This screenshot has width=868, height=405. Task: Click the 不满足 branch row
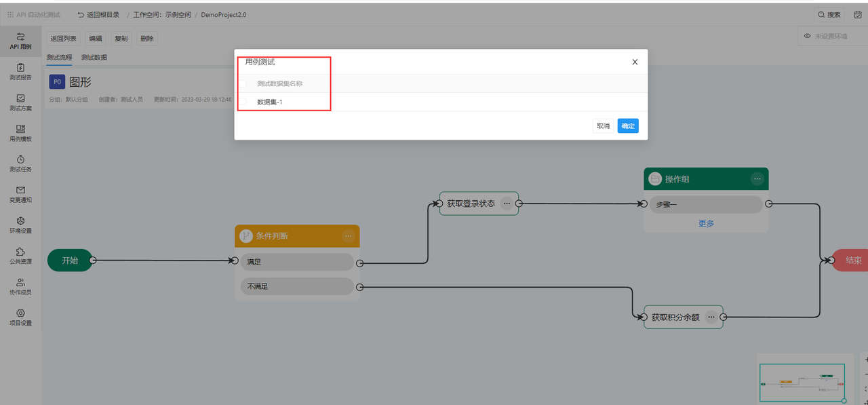pyautogui.click(x=297, y=286)
